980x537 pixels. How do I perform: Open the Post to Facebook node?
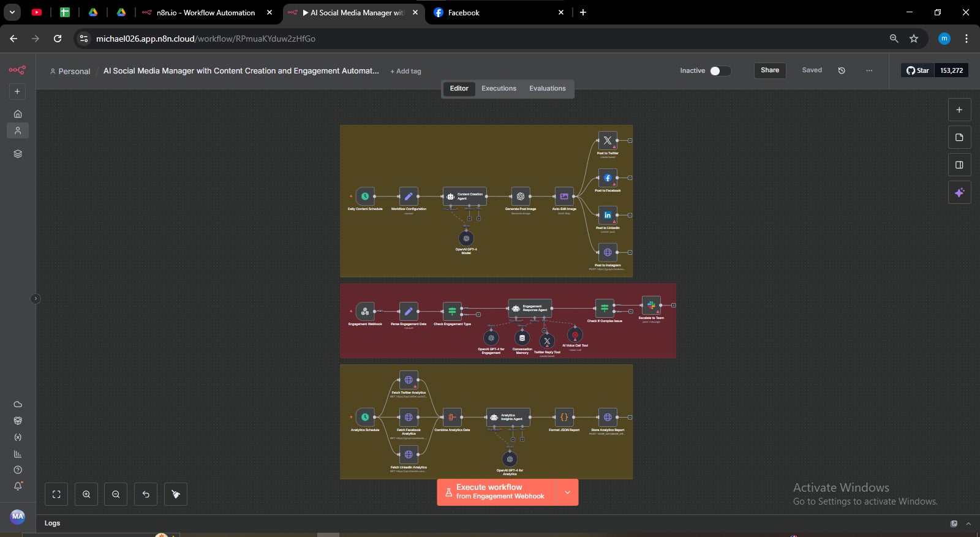[x=608, y=178]
